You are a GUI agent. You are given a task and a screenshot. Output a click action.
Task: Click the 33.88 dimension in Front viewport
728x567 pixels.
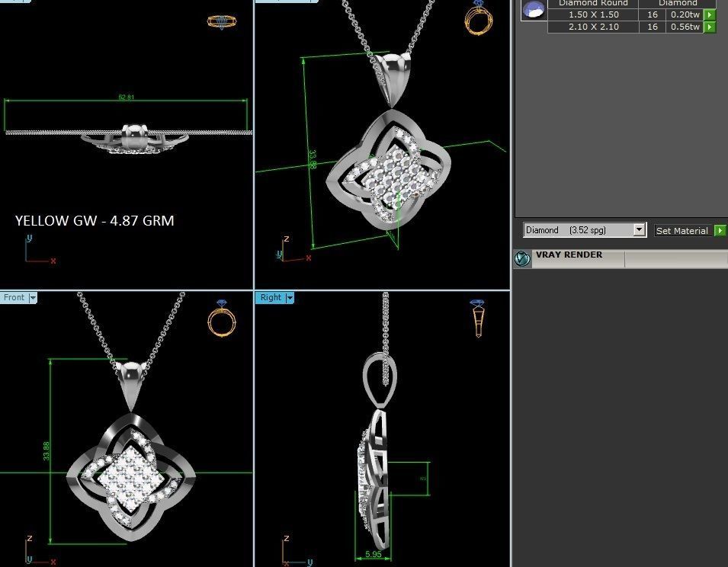point(46,451)
